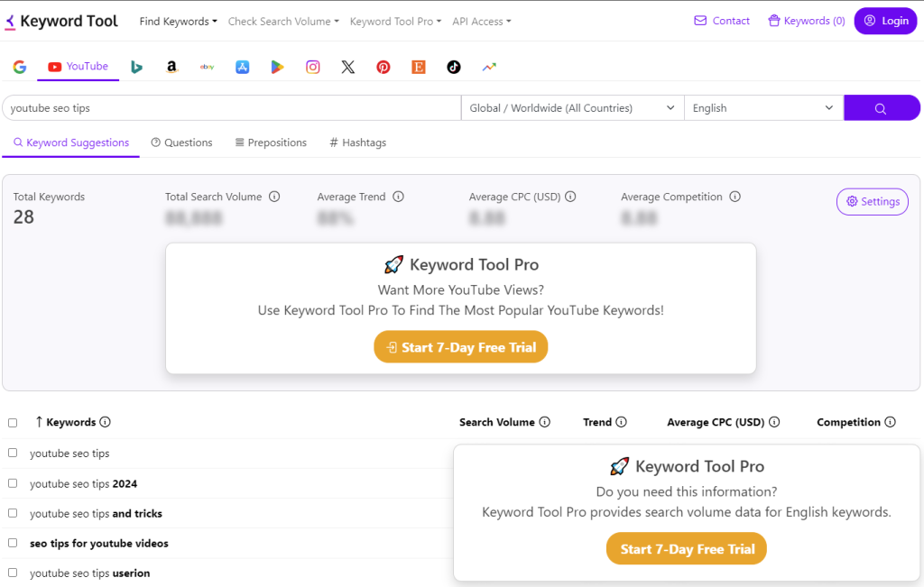924x587 pixels.
Task: Click the 'youtube seo tips and tricks' text
Action: [x=96, y=513]
